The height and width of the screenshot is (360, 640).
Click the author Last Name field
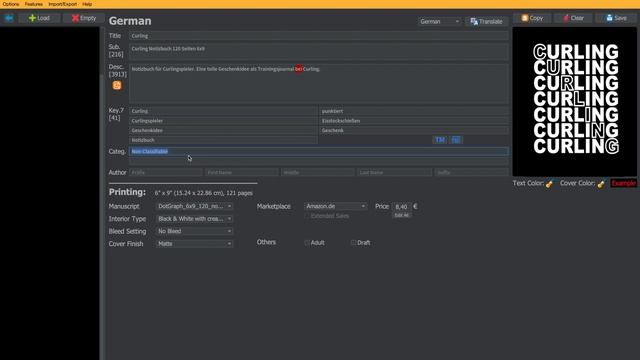pos(394,173)
